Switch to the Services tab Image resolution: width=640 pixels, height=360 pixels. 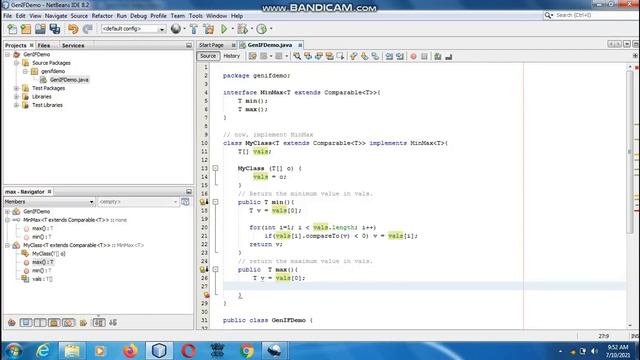pos(73,45)
